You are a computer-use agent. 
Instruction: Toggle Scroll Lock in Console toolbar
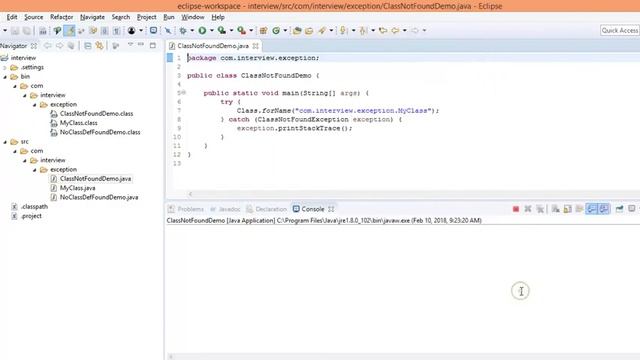click(x=567, y=209)
